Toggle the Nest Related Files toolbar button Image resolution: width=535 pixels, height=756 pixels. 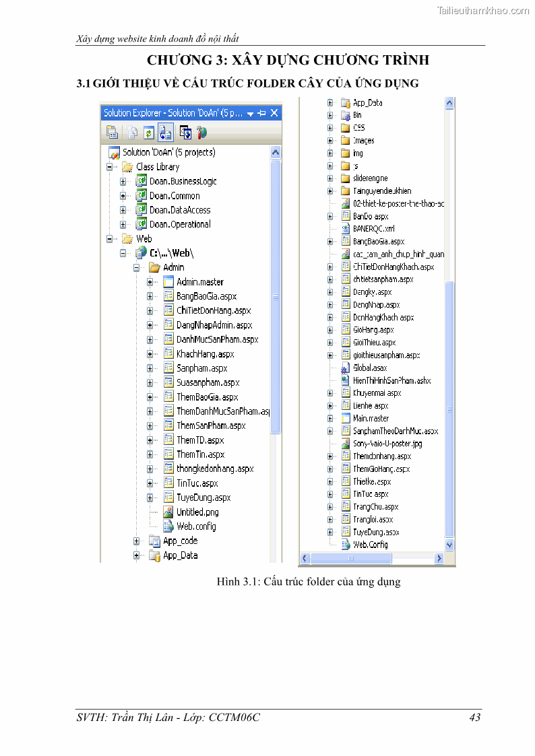(165, 133)
